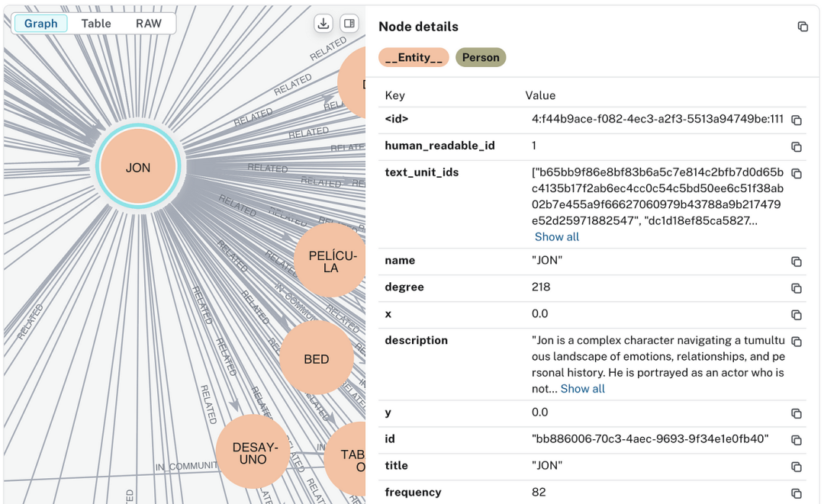Click the __Entity__ label badge

414,57
